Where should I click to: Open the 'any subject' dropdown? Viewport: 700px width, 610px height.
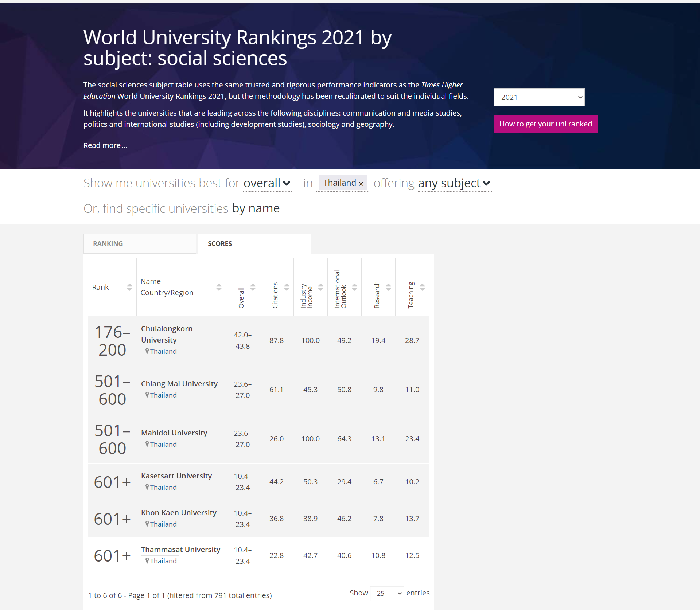454,183
